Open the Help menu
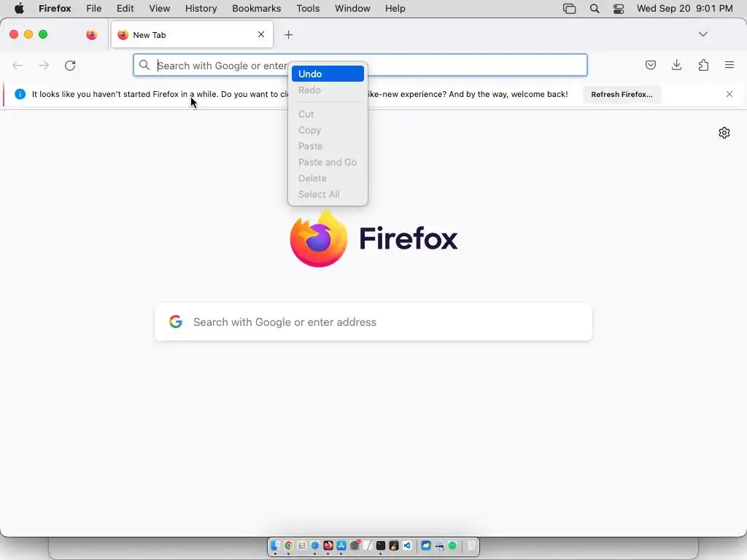This screenshot has height=560, width=747. [x=395, y=9]
